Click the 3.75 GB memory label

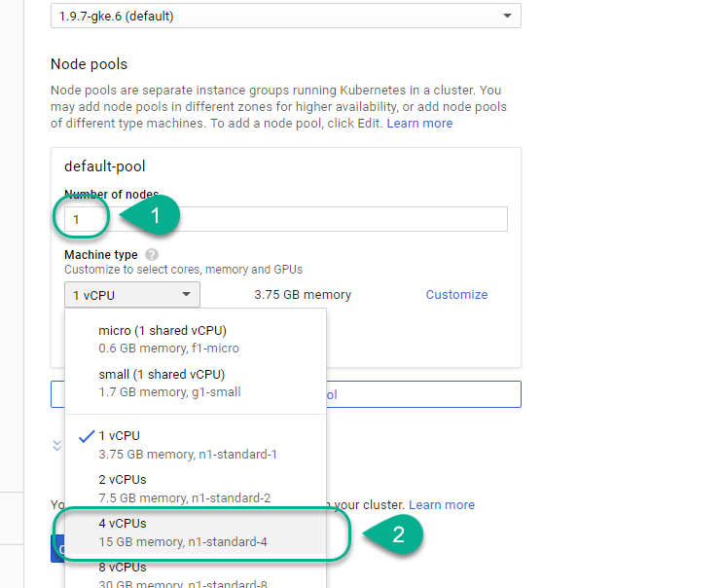(x=303, y=295)
